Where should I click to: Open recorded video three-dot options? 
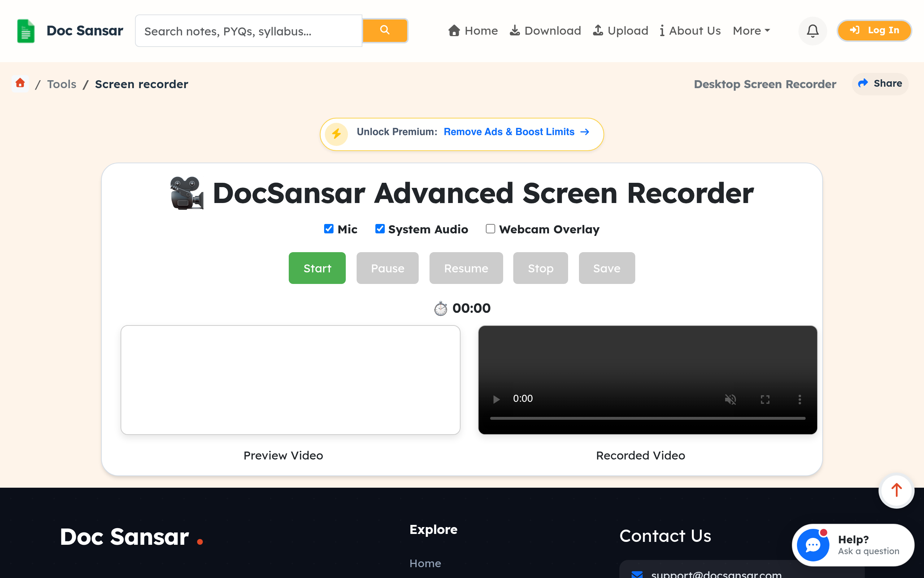[x=799, y=399]
